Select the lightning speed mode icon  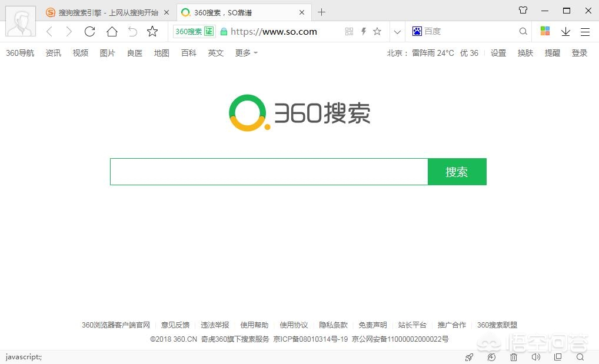pyautogui.click(x=364, y=31)
